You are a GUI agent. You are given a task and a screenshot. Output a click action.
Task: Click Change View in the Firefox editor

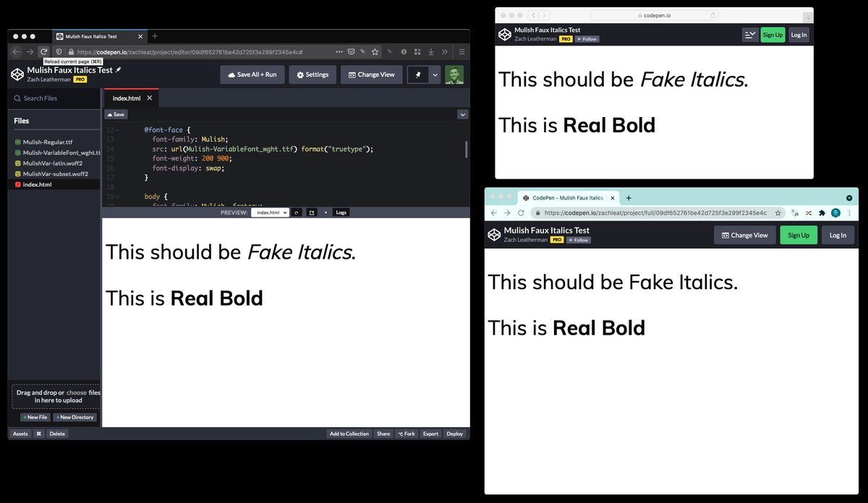(x=372, y=74)
